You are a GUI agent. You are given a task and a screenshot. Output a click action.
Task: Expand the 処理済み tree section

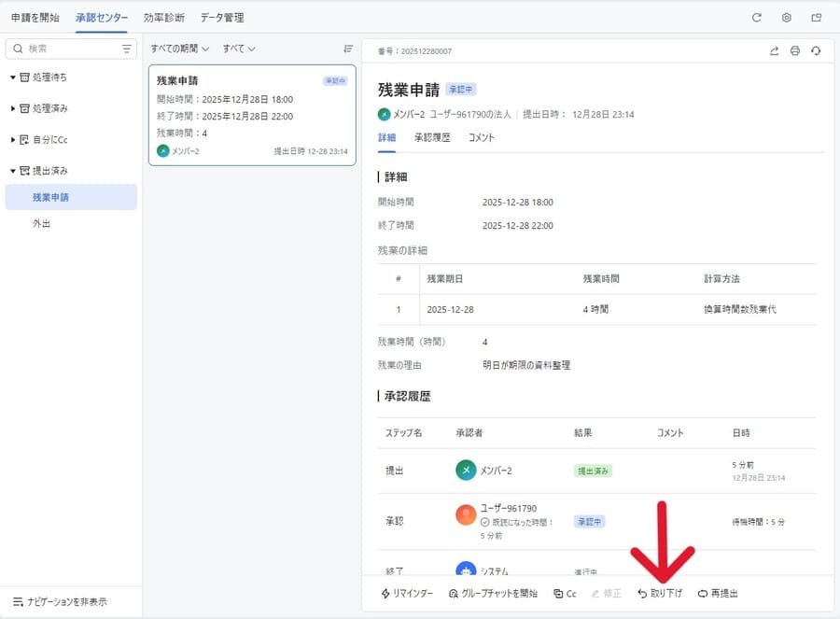(13, 108)
